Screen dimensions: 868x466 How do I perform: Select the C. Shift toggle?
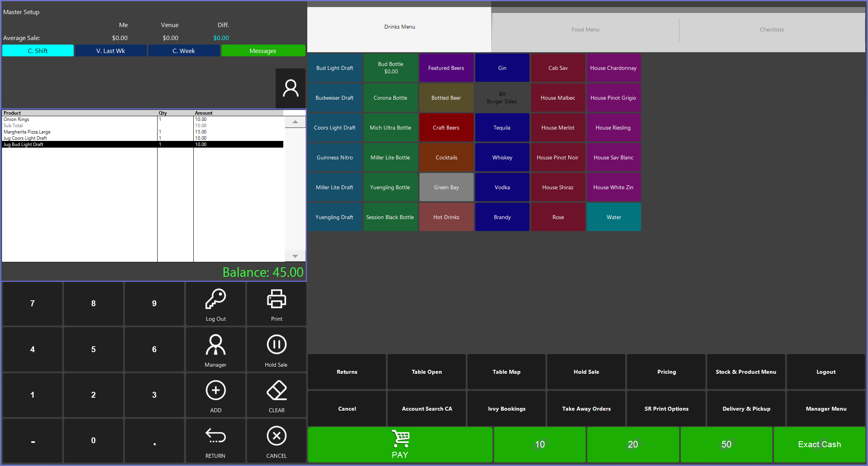[38, 51]
